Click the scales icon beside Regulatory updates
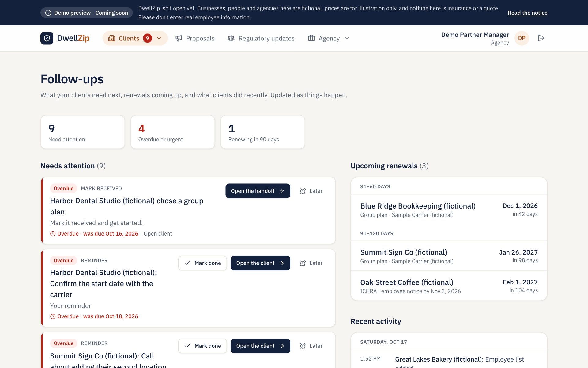Viewport: 588px width, 368px height. [x=231, y=38]
